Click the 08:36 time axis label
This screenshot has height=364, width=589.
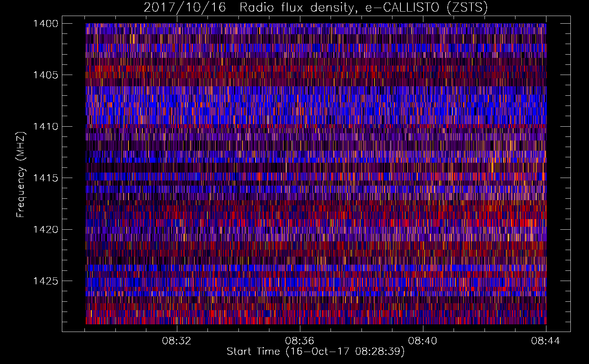(x=300, y=341)
